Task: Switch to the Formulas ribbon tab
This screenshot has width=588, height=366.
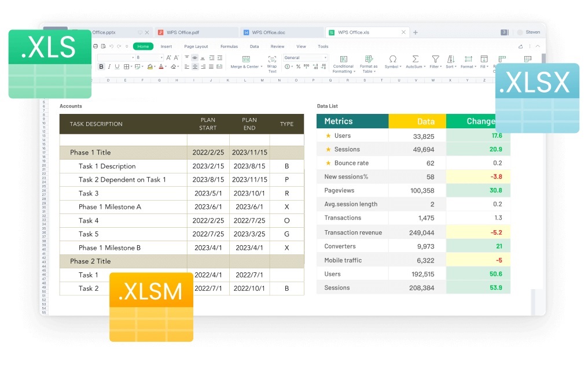Action: (x=229, y=46)
